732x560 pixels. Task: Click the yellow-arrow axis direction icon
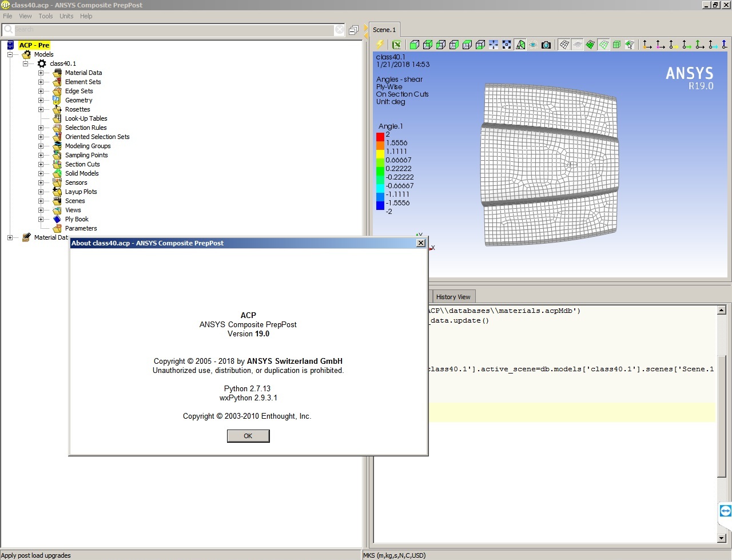click(674, 45)
